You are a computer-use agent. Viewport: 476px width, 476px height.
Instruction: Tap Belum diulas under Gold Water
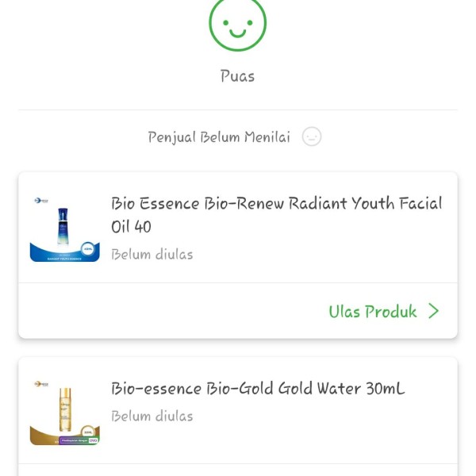click(x=152, y=416)
